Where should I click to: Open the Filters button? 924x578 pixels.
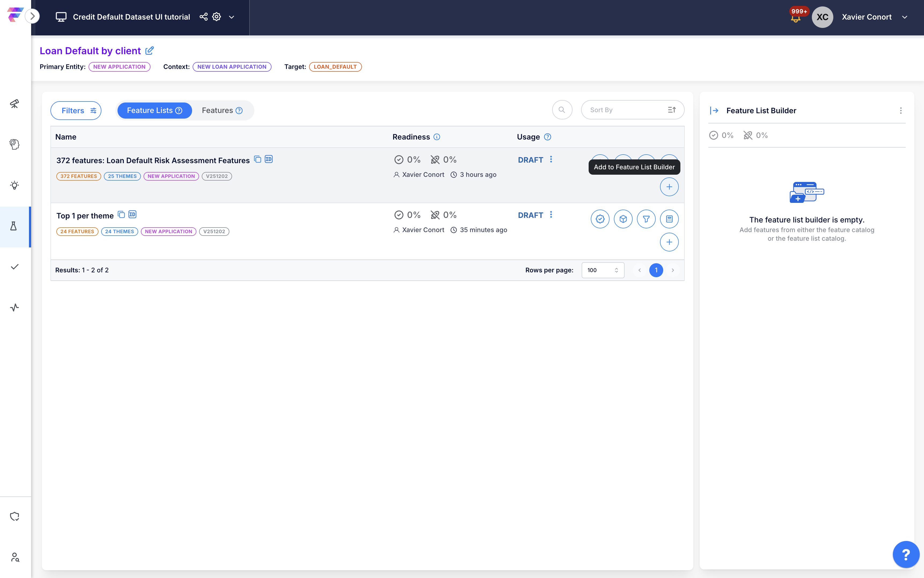76,111
